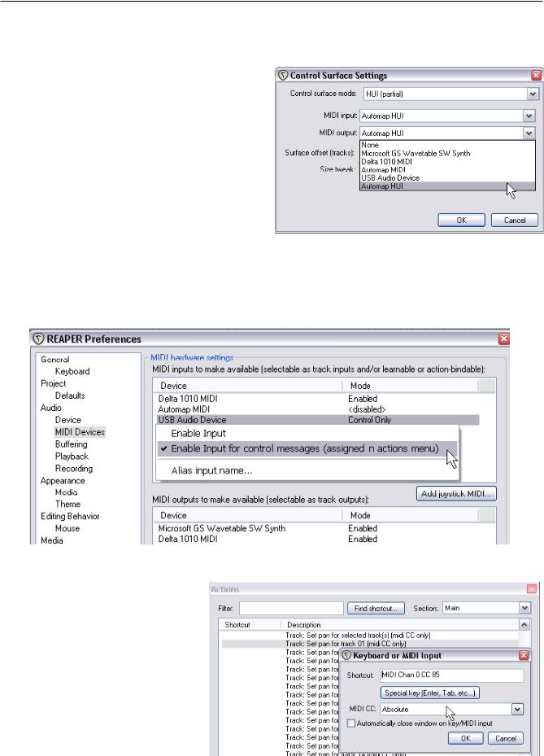Click REAPER icon in Keyboard or MIDI Input title
544x756 pixels.
[x=346, y=656]
